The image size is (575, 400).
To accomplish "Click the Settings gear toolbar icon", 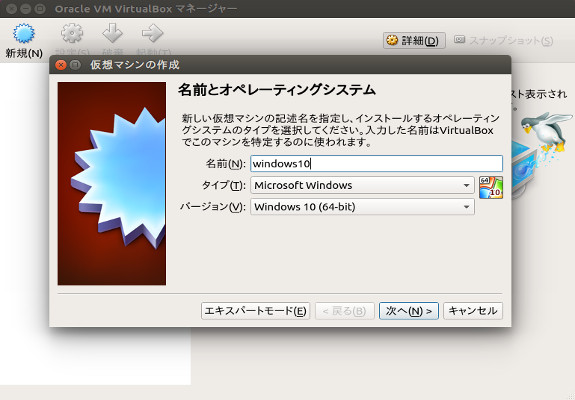I will [72, 33].
